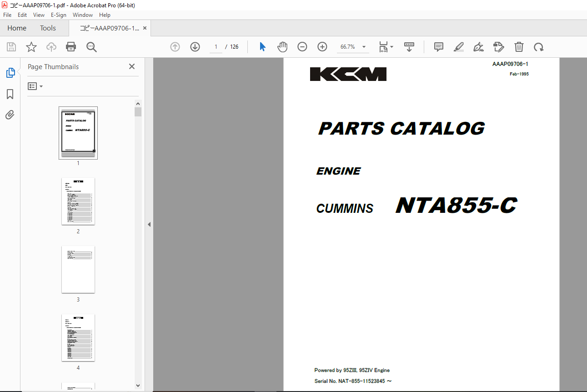
Task: Click the thumbnail panel scrollbar thumb
Action: [138, 112]
